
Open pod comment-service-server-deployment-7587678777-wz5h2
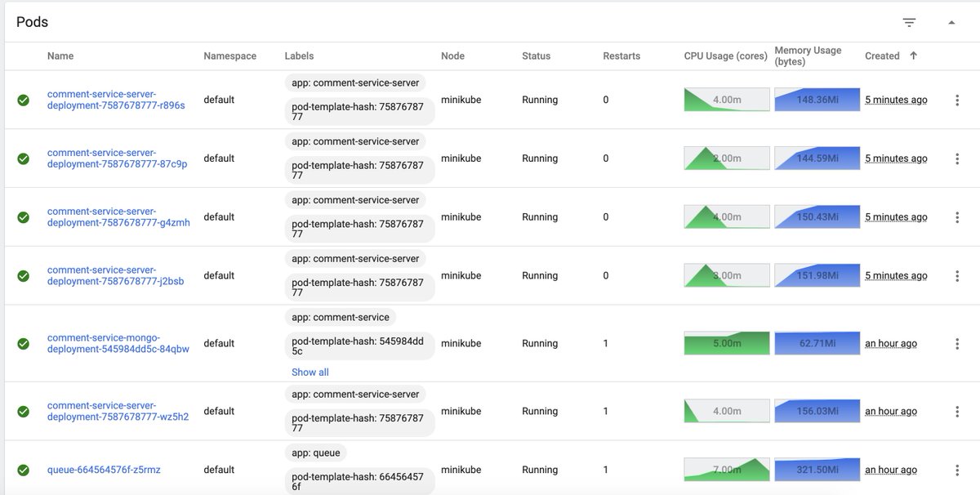pyautogui.click(x=118, y=412)
